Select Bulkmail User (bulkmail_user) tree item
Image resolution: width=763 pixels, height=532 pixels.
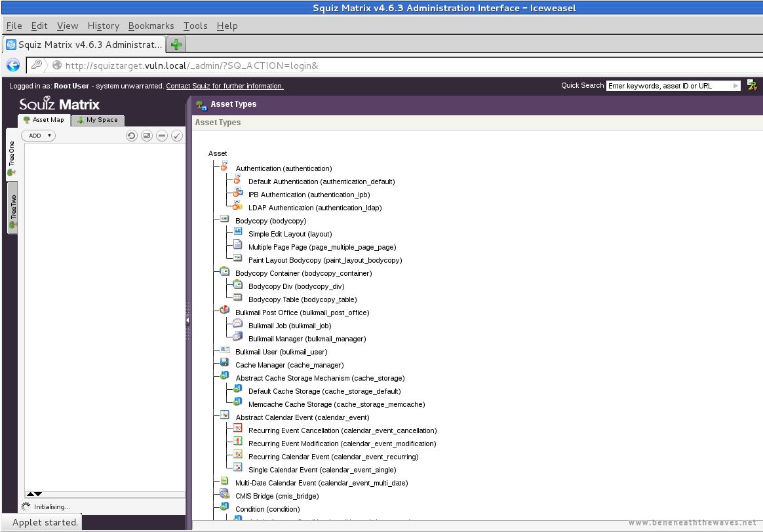(x=281, y=352)
